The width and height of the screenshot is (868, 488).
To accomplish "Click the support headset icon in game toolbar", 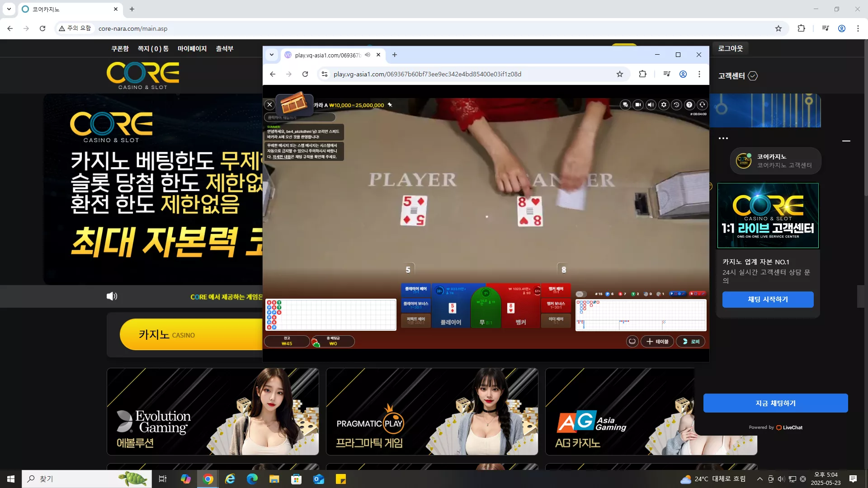I will click(x=702, y=105).
